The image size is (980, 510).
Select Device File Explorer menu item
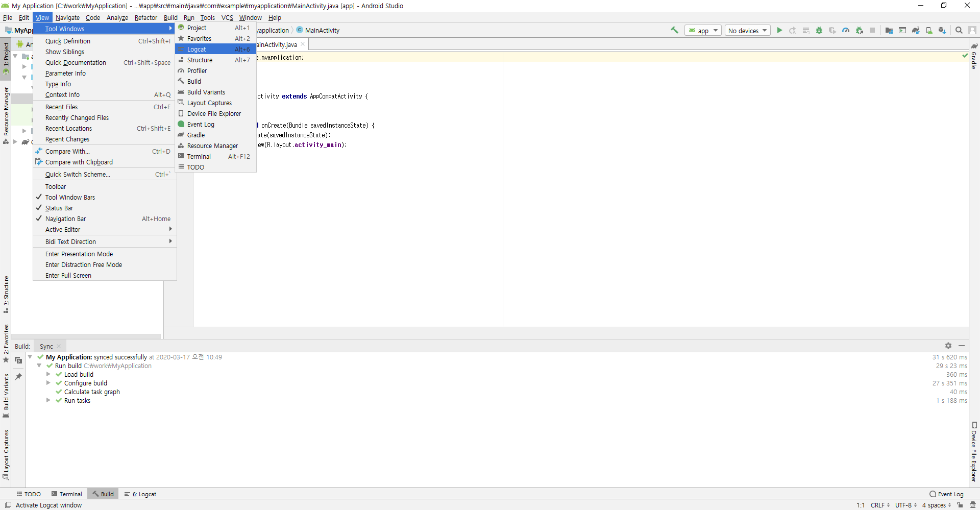tap(215, 114)
